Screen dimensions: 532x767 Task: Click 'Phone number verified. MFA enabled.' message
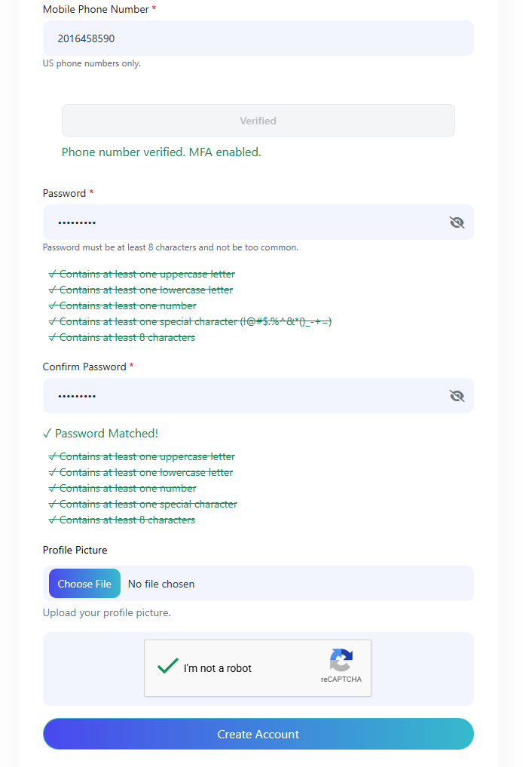coord(161,152)
